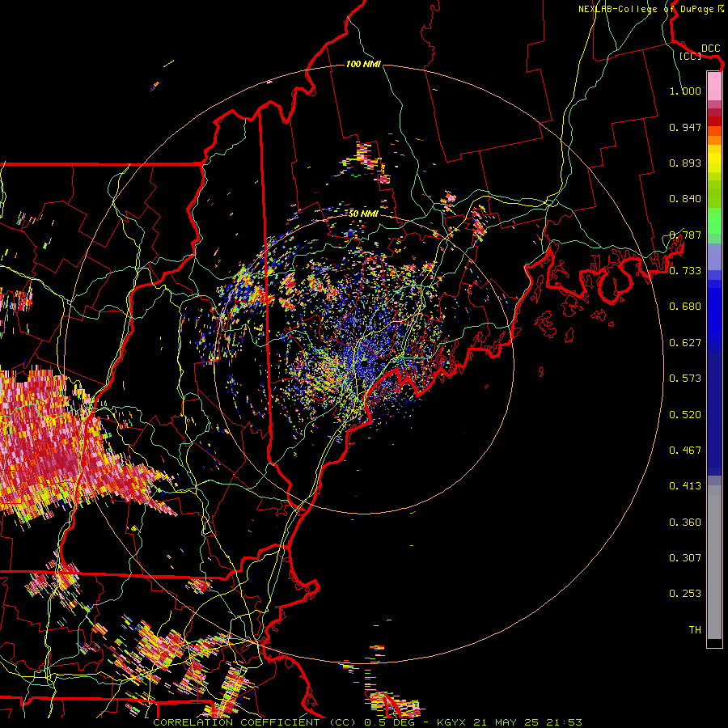This screenshot has width=728, height=728.
Task: Click the KGYX station identifier in the caption
Action: [451, 722]
